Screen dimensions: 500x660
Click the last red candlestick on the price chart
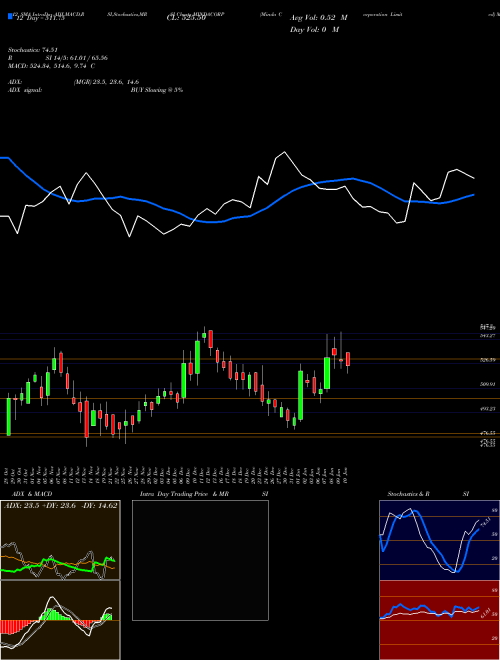[348, 360]
